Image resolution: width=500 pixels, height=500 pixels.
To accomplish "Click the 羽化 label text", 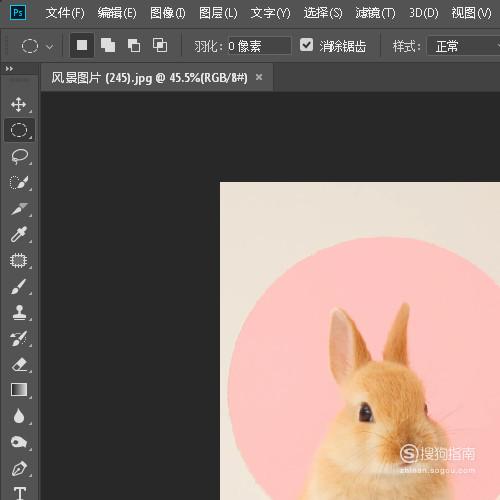I will [209, 46].
